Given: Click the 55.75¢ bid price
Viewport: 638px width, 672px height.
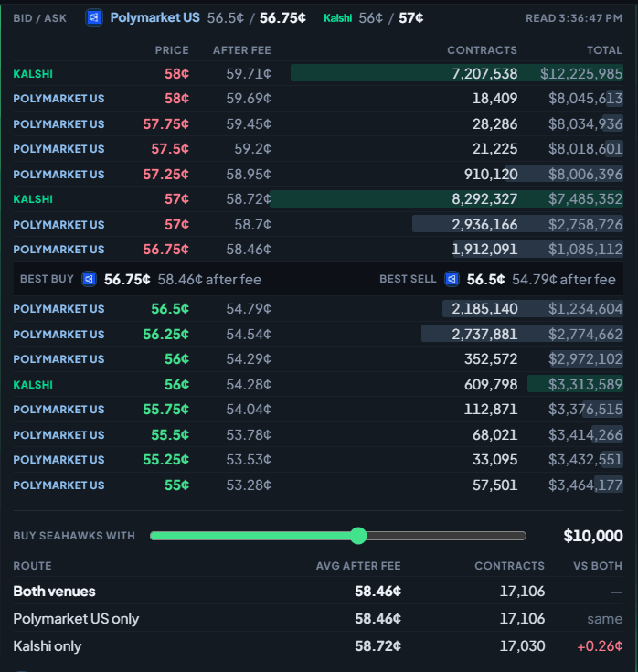Looking at the screenshot, I should (165, 410).
